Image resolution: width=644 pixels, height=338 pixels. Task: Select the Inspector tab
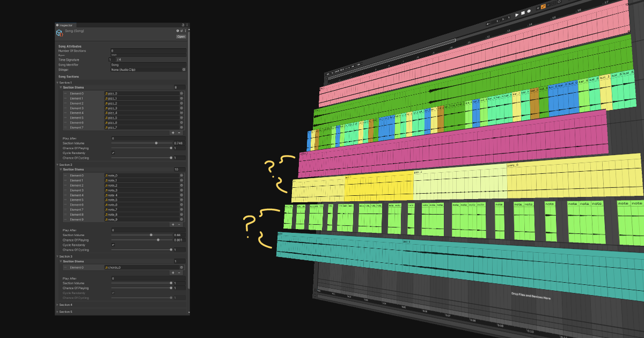click(65, 25)
